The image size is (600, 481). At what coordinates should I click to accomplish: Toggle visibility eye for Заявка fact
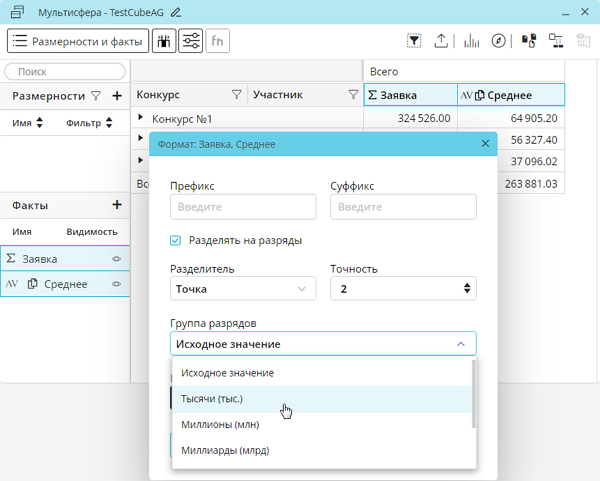(116, 259)
